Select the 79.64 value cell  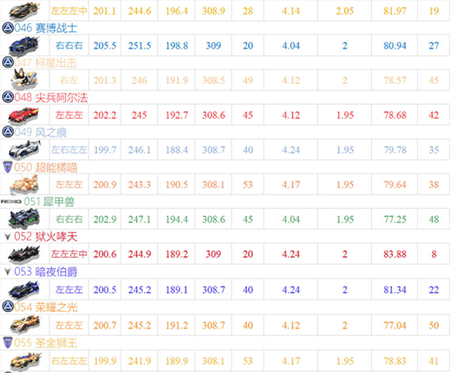395,184
